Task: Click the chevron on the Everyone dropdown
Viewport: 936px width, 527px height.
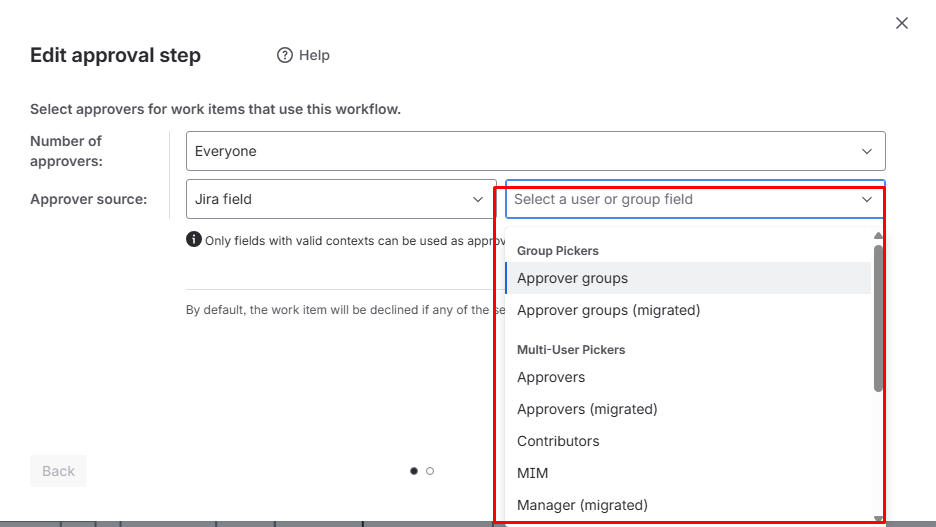Action: [867, 151]
